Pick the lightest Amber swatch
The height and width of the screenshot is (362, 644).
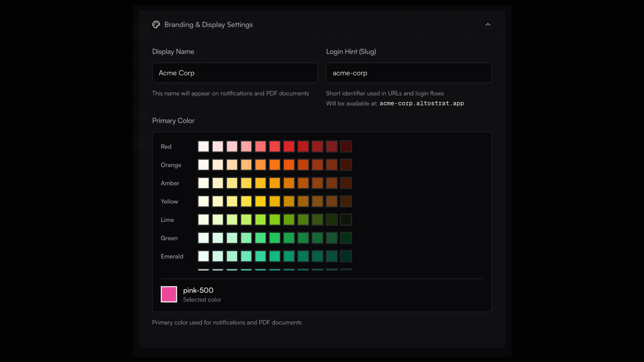tap(204, 183)
